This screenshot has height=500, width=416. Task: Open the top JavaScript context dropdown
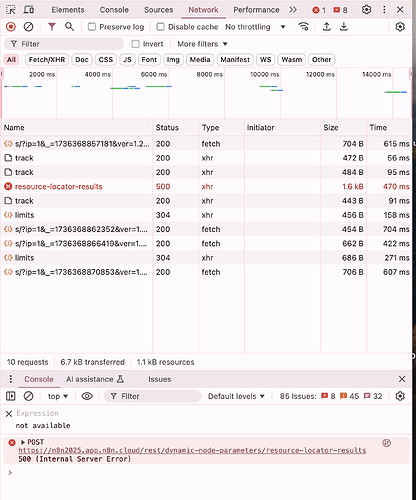coord(58,396)
